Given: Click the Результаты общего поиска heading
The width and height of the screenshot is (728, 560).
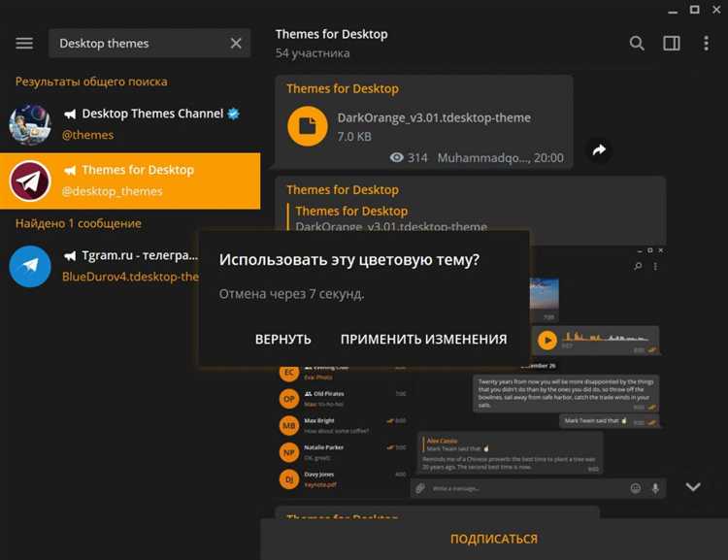Looking at the screenshot, I should coord(91,82).
